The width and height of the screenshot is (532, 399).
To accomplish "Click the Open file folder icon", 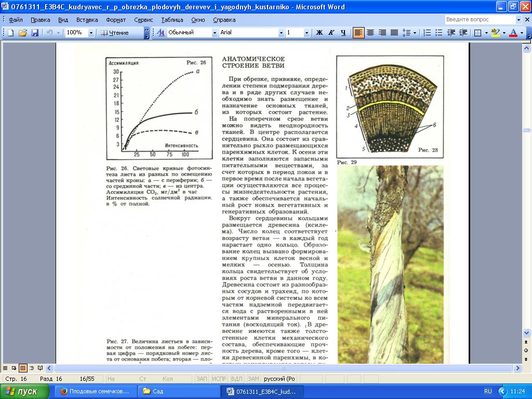I will (x=22, y=32).
